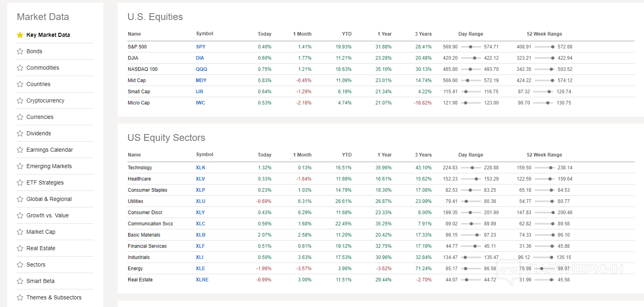
Task: Go to the Earnings Calendar section
Action: pyautogui.click(x=50, y=150)
